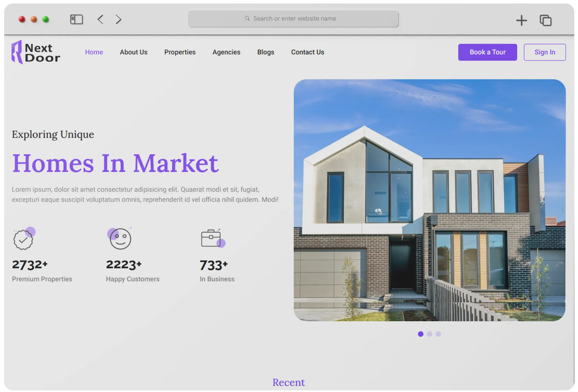
Task: Select the second carousel dot
Action: (429, 334)
